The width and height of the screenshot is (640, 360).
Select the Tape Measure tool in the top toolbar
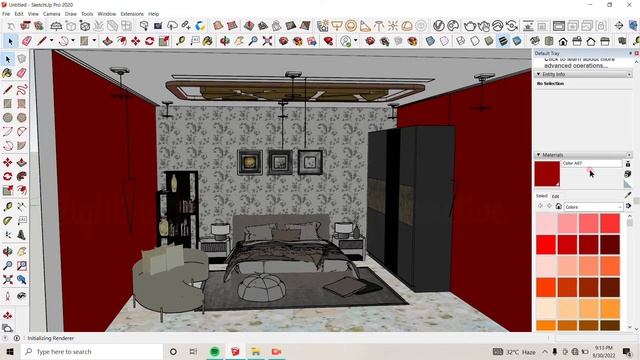point(180,41)
